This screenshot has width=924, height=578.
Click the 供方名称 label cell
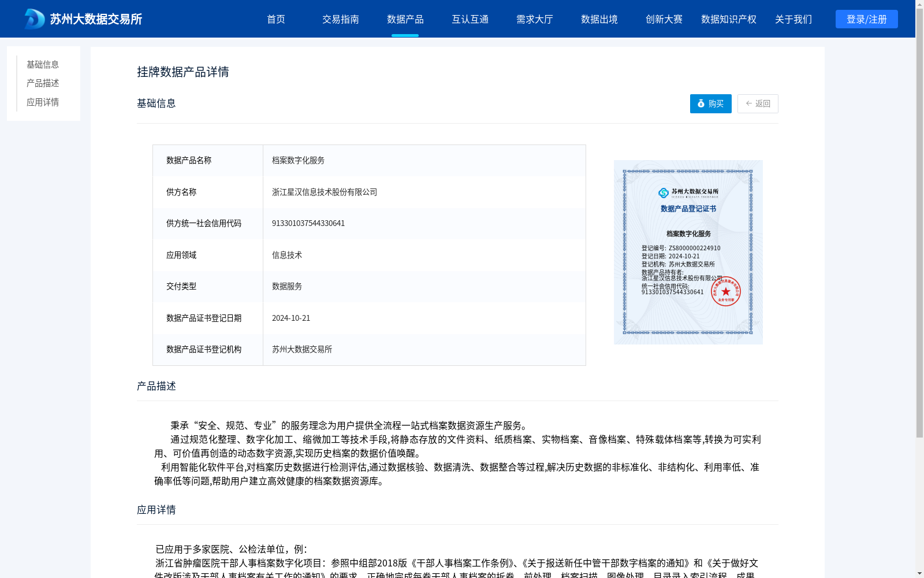tap(208, 192)
